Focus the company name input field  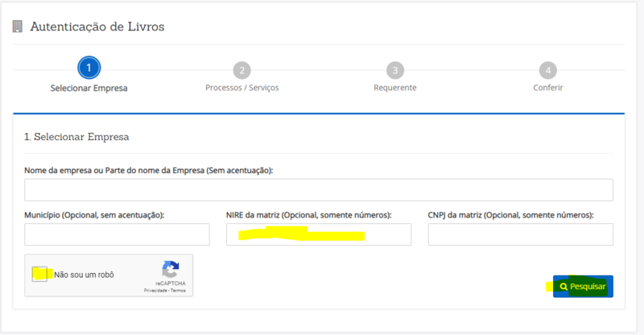[x=319, y=190]
